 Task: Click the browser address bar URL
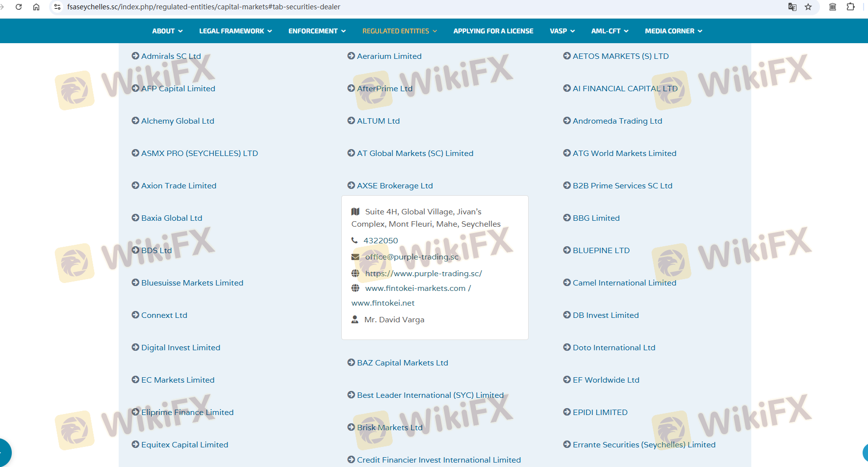click(204, 7)
